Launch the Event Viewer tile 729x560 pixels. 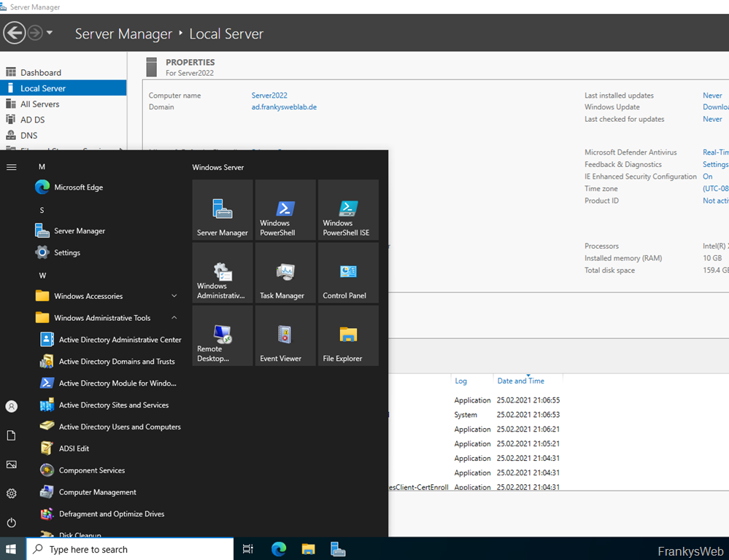(x=285, y=335)
